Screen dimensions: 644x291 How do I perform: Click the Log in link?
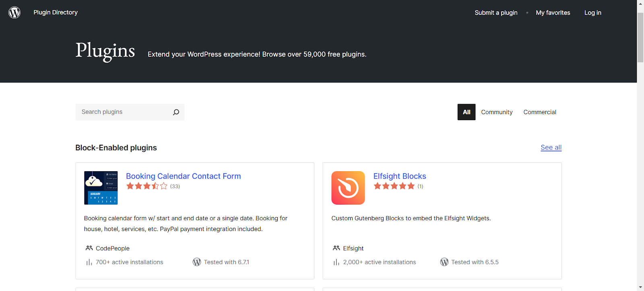click(593, 13)
